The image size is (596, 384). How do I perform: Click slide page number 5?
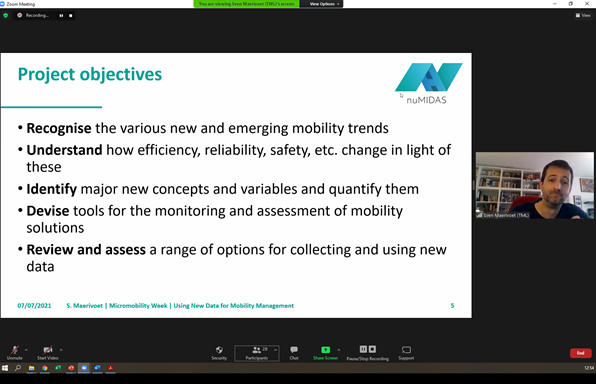[x=452, y=306]
